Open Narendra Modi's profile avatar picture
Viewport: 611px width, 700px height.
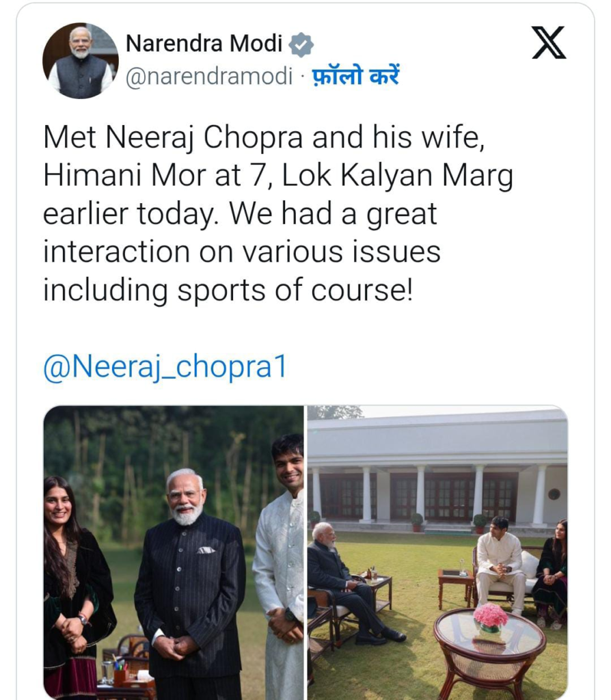point(80,60)
